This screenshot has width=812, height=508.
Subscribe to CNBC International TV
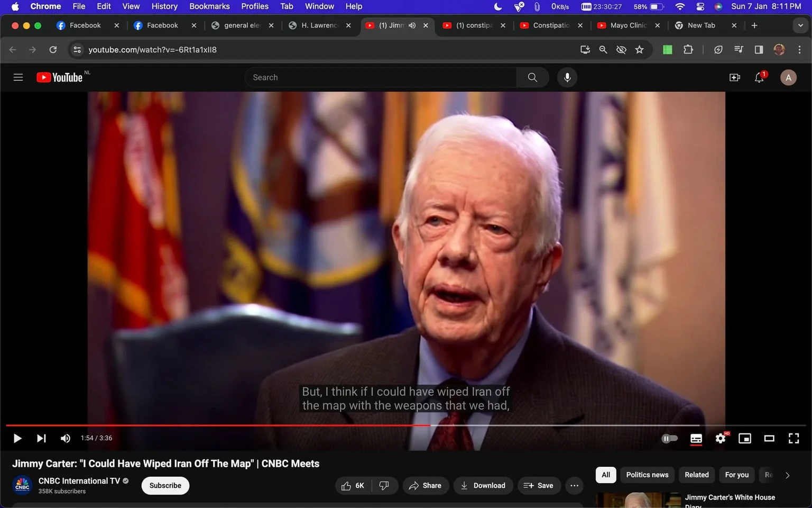(x=165, y=485)
